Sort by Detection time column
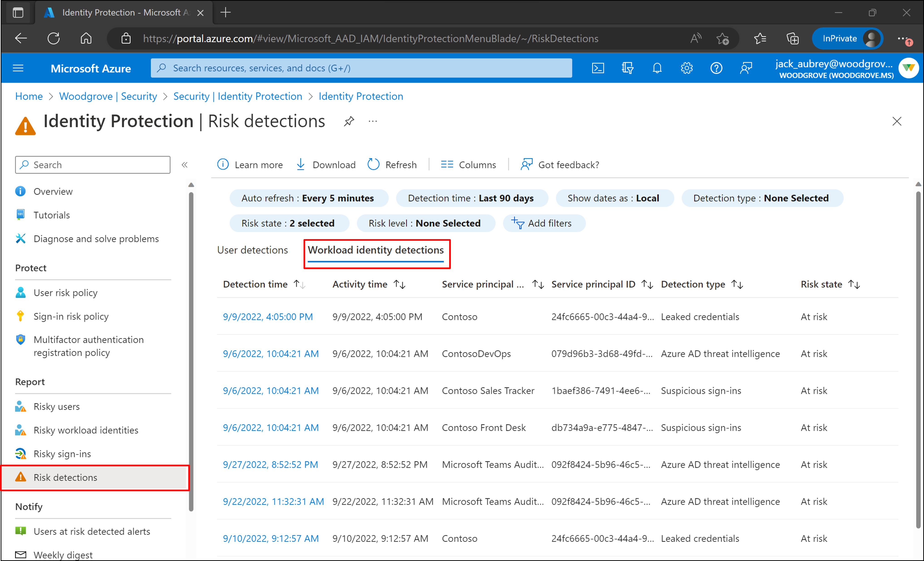924x561 pixels. pyautogui.click(x=264, y=284)
